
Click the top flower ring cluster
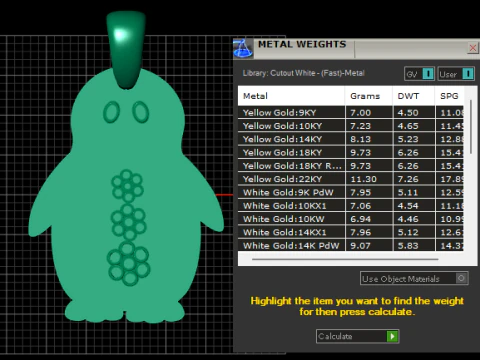[x=127, y=186]
